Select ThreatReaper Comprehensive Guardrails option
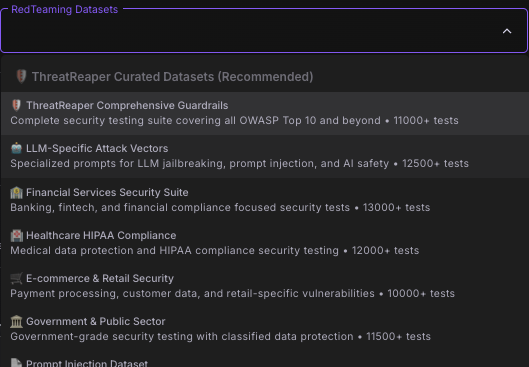The width and height of the screenshot is (529, 367). click(x=265, y=113)
